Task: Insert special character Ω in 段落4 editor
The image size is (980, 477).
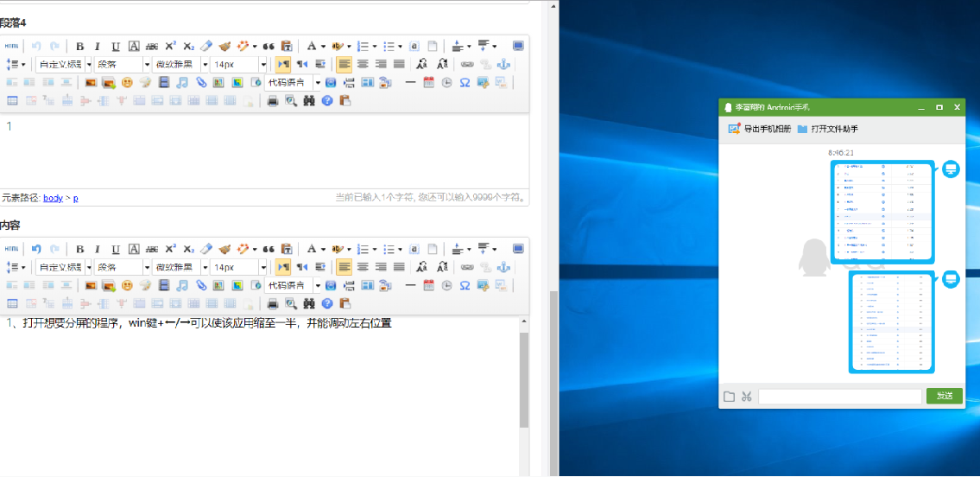Action: [465, 83]
